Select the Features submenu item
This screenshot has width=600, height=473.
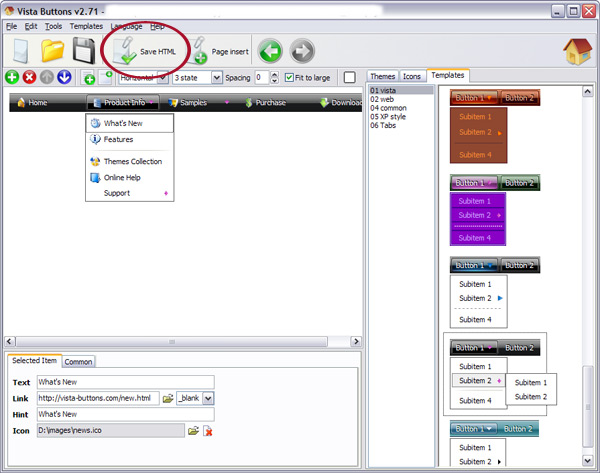(x=129, y=139)
